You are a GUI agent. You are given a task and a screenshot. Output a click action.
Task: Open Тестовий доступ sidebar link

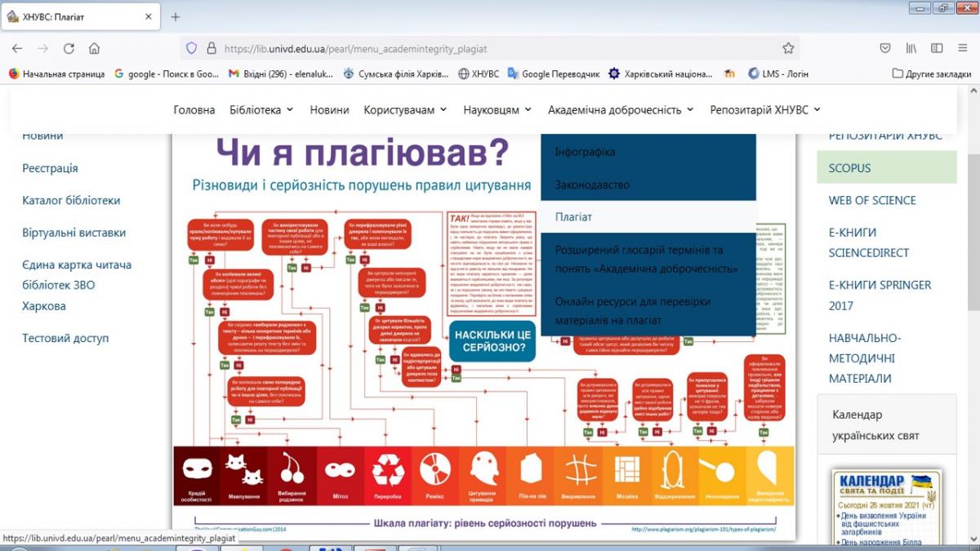click(65, 338)
